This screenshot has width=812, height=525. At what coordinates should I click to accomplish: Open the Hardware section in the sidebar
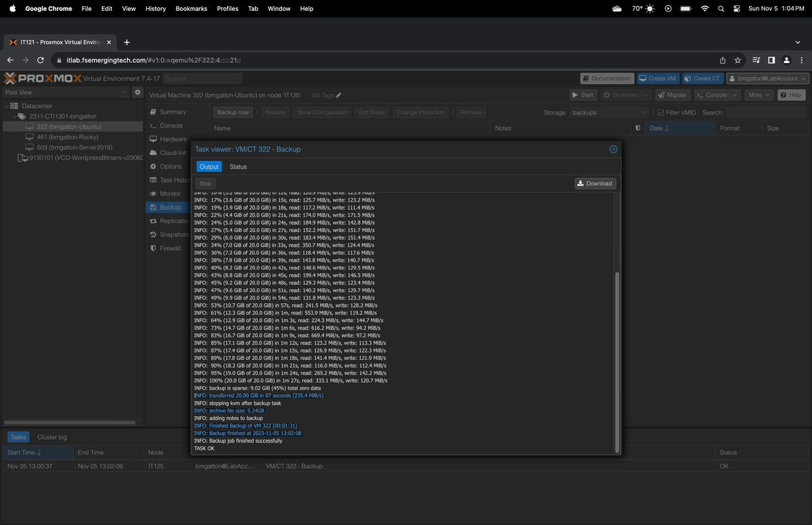point(173,139)
